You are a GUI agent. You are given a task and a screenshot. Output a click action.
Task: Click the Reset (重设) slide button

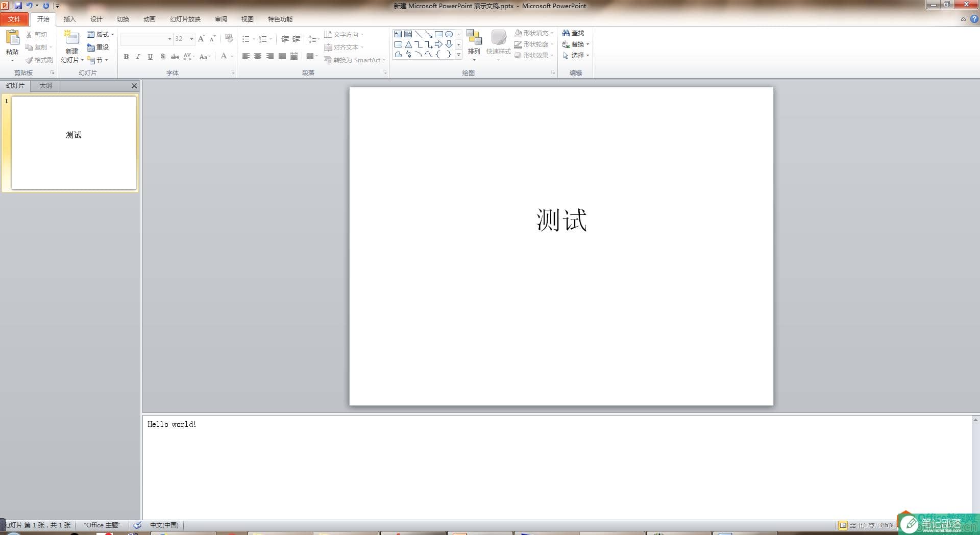pos(98,47)
